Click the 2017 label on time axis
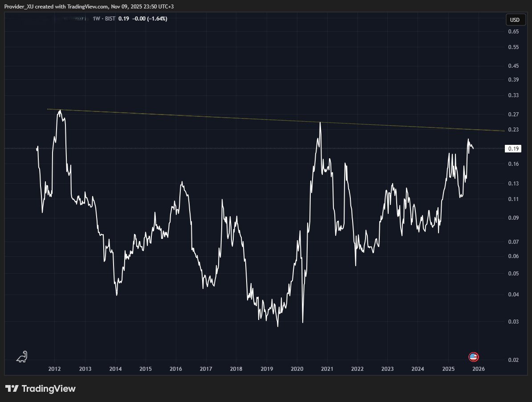Image resolution: width=532 pixels, height=402 pixels. [206, 369]
